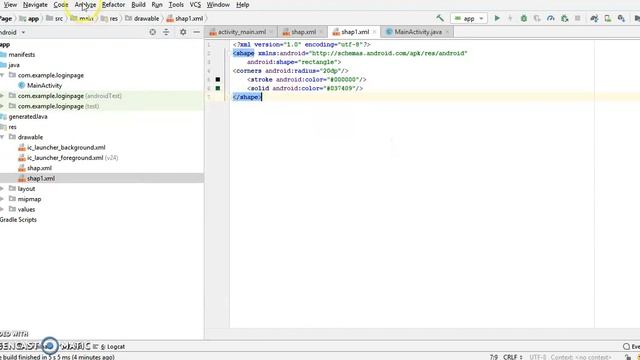Hide the project panel with minus icon
The image size is (640, 360).
click(x=197, y=32)
